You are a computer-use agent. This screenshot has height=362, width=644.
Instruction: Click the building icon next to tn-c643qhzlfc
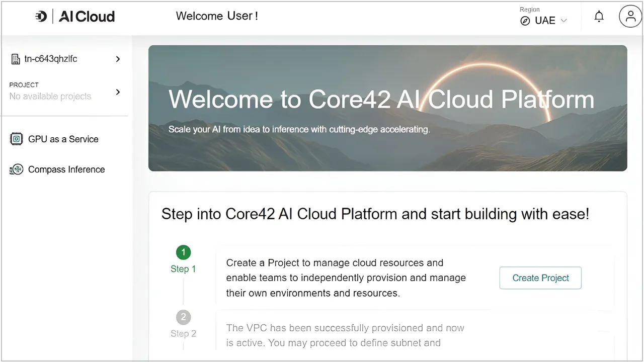pyautogui.click(x=15, y=59)
